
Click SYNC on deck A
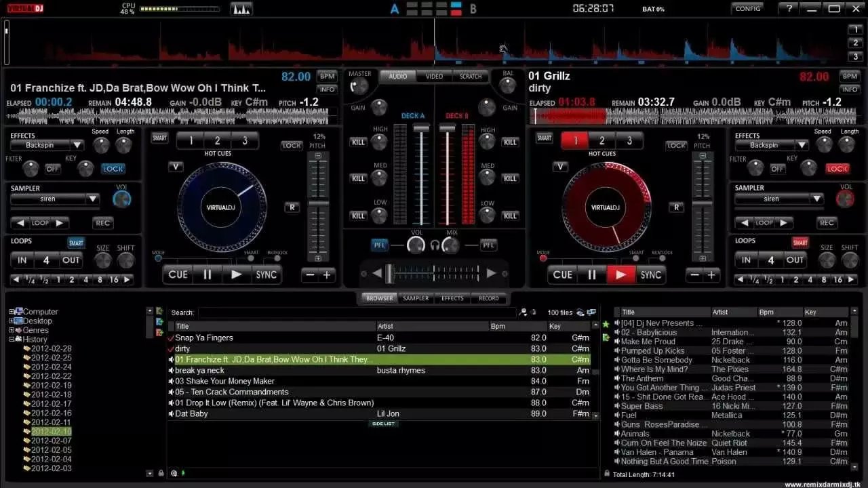(x=267, y=274)
